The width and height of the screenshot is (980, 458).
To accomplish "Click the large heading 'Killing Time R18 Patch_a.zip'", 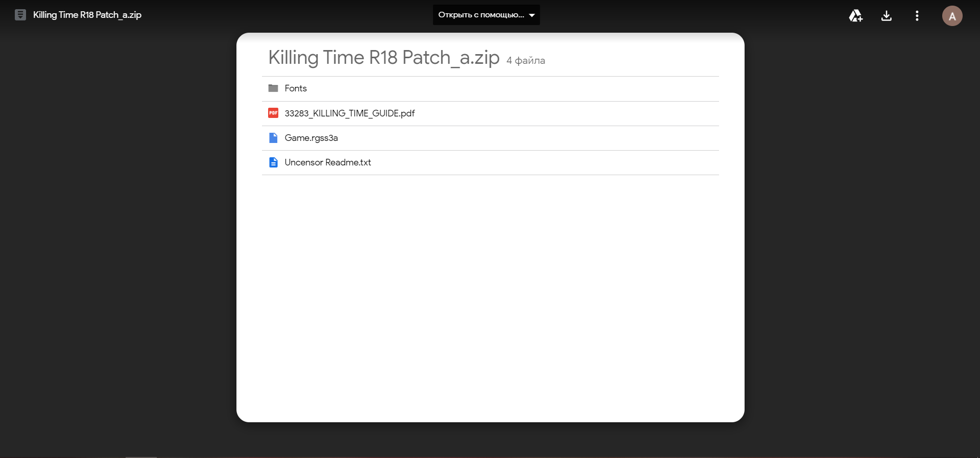I will click(x=384, y=58).
